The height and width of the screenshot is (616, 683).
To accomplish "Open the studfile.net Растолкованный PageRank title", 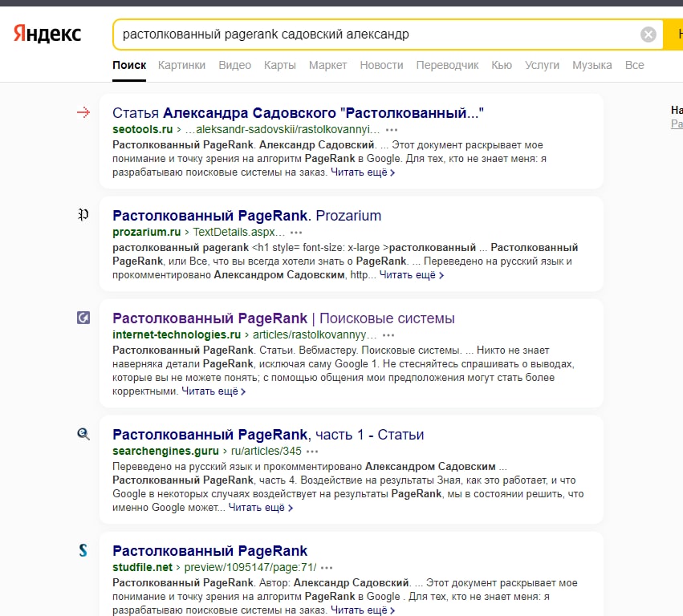I will (210, 551).
